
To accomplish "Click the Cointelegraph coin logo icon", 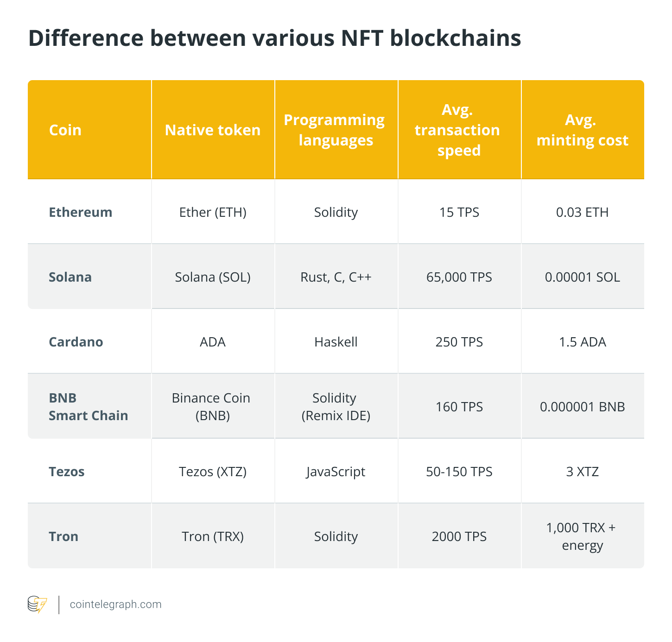I will click(x=37, y=604).
